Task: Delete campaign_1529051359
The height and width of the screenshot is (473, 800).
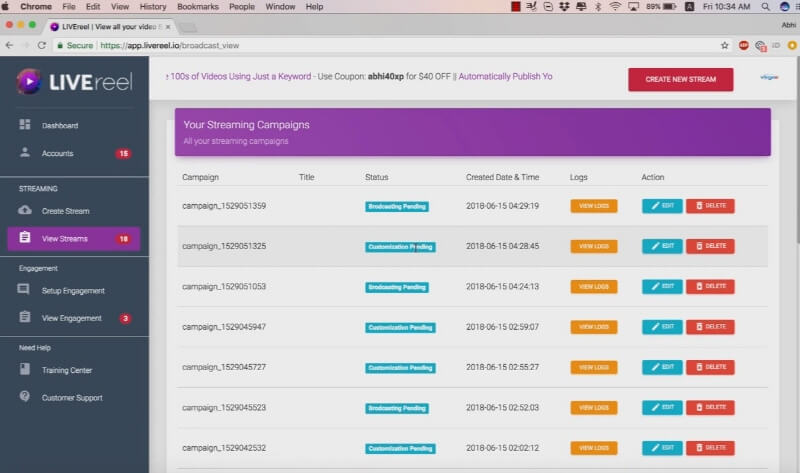Action: pos(710,206)
